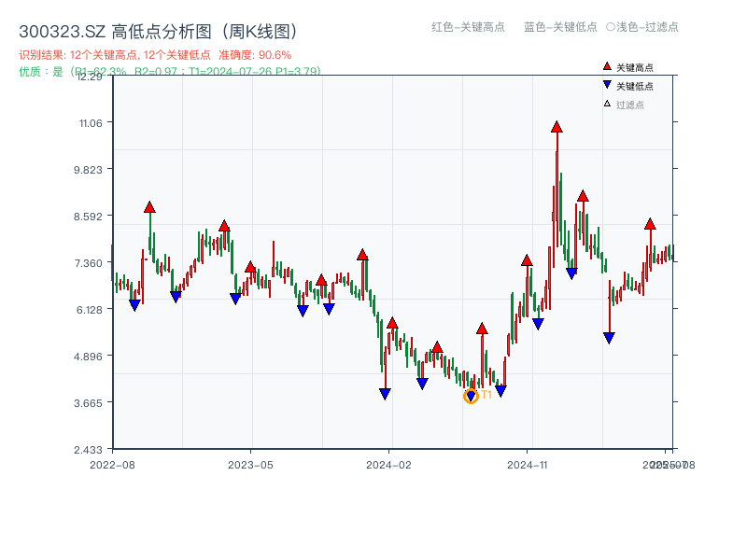Image resolution: width=747 pixels, height=560 pixels.
Task: Select the blue low marker just after 2024-11
Action: point(538,324)
